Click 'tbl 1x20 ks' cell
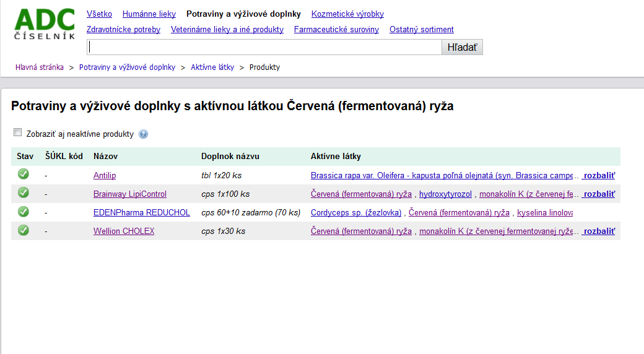Screen dimensions: 644x354 pos(222,175)
